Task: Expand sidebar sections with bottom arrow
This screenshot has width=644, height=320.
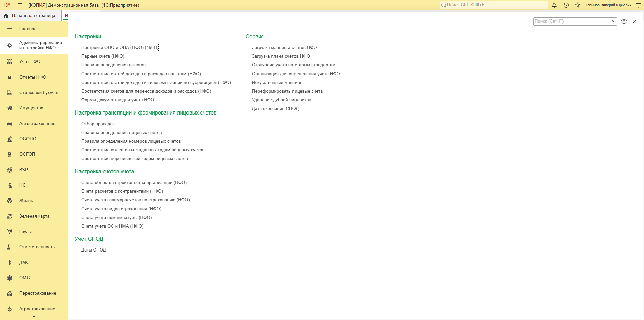Action: pyautogui.click(x=34, y=317)
